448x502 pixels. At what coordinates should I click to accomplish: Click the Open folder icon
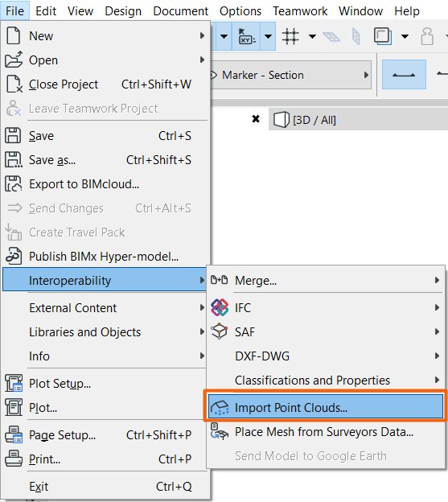point(14,60)
